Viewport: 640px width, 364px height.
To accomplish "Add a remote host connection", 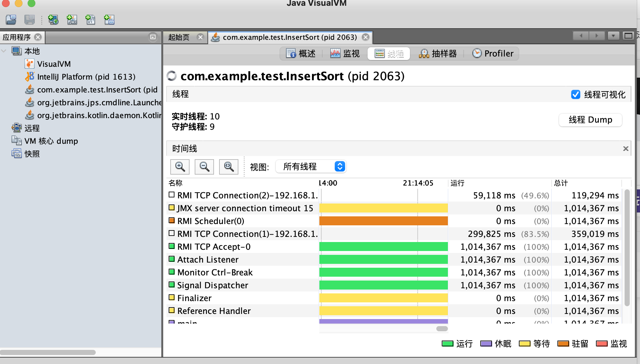I will pos(53,20).
